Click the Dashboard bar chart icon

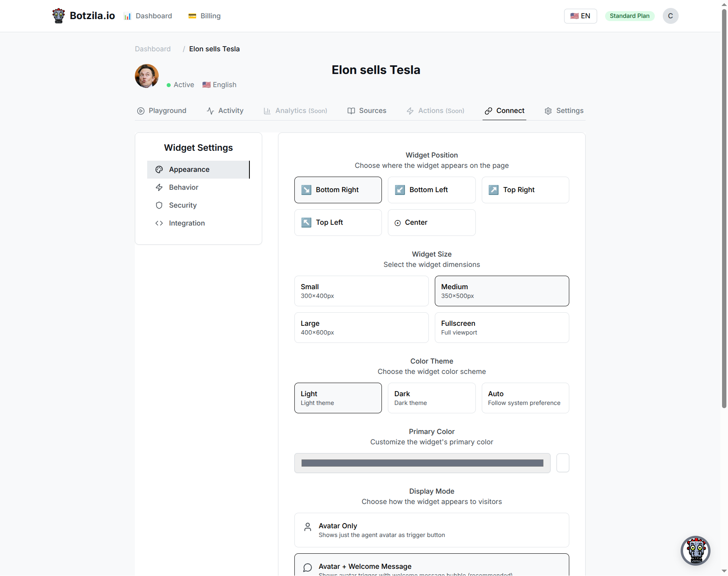pos(127,16)
